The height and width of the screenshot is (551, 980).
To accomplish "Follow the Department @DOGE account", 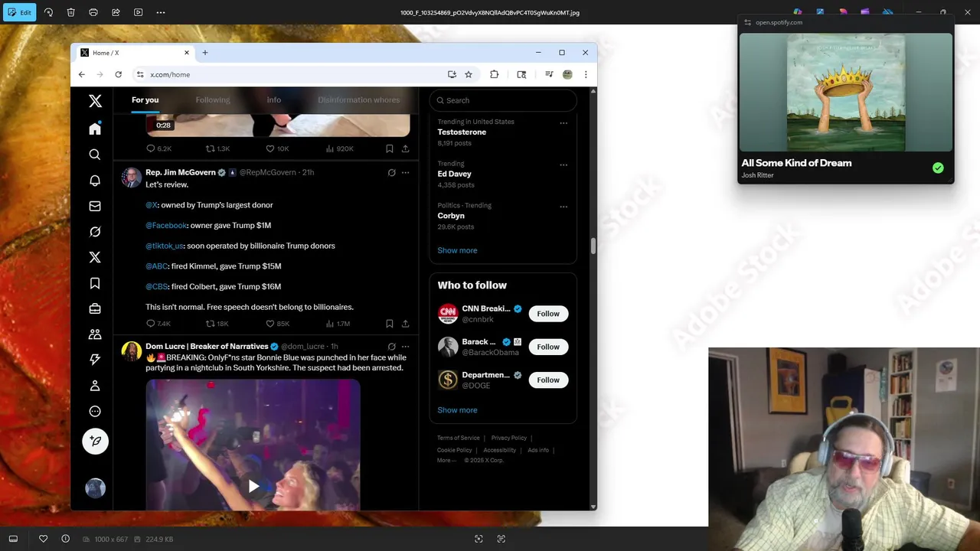I will tap(548, 380).
